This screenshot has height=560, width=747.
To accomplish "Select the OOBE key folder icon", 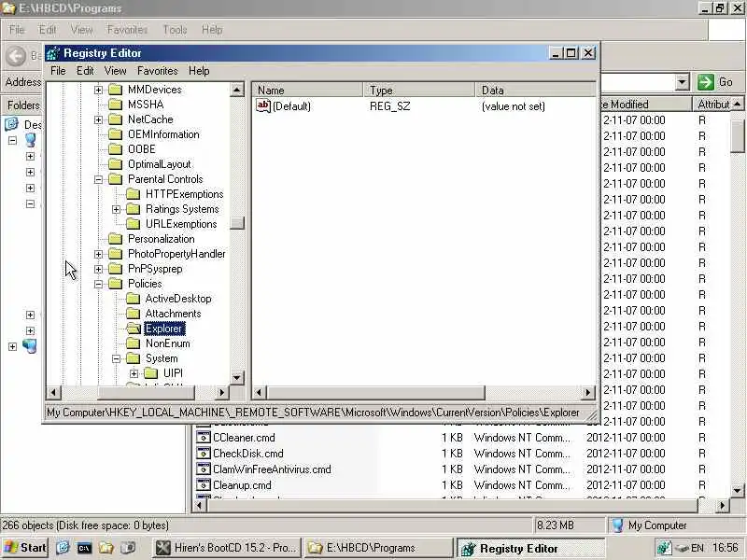I will (x=115, y=149).
